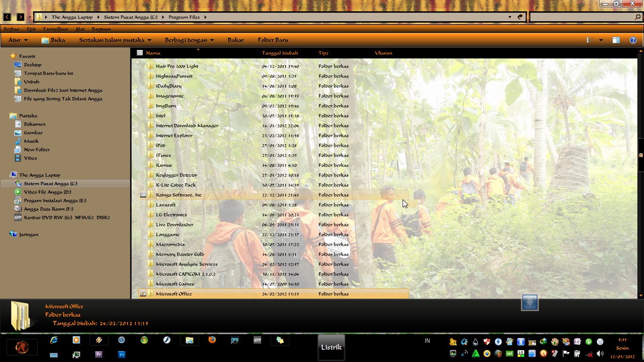Click the volume speaker tray icon
The height and width of the screenshot is (362, 644).
600,354
